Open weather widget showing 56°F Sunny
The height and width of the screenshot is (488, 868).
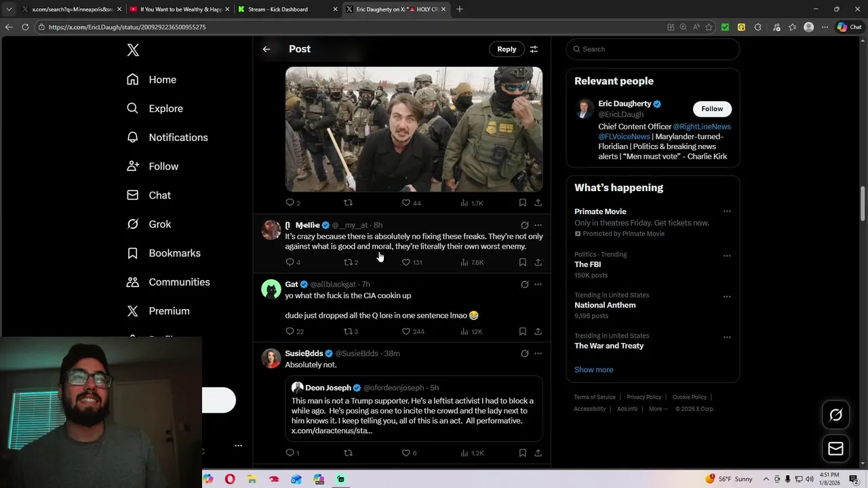[730, 479]
